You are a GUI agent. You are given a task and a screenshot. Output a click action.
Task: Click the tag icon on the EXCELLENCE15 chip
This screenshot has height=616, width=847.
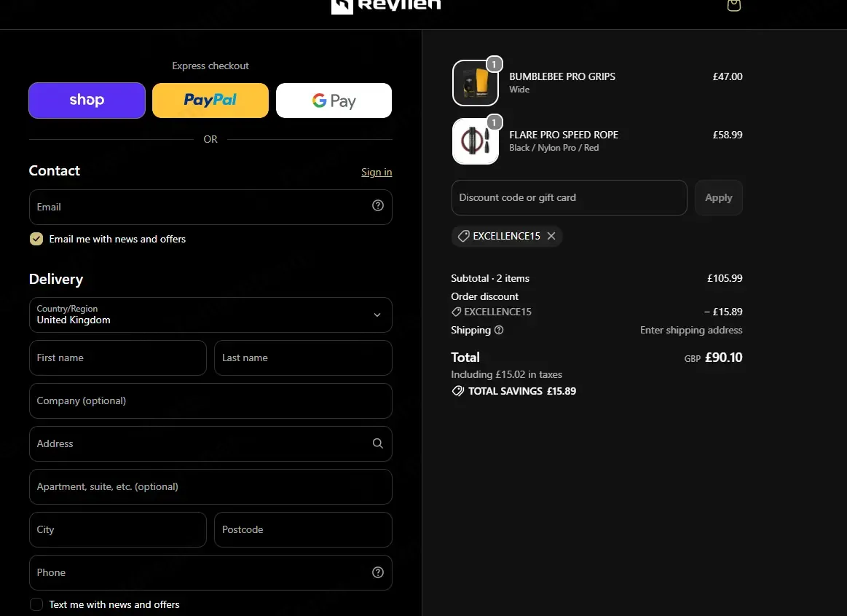tap(463, 236)
